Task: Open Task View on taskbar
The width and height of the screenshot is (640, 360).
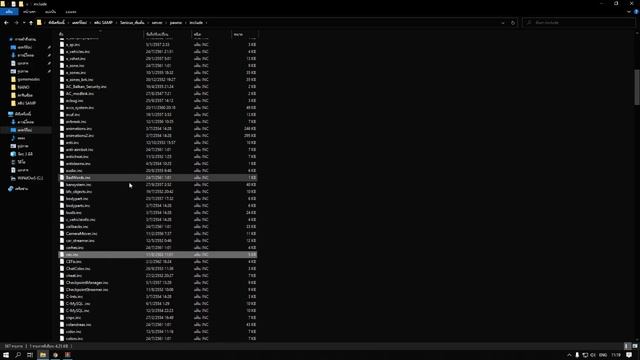Action: (30, 355)
